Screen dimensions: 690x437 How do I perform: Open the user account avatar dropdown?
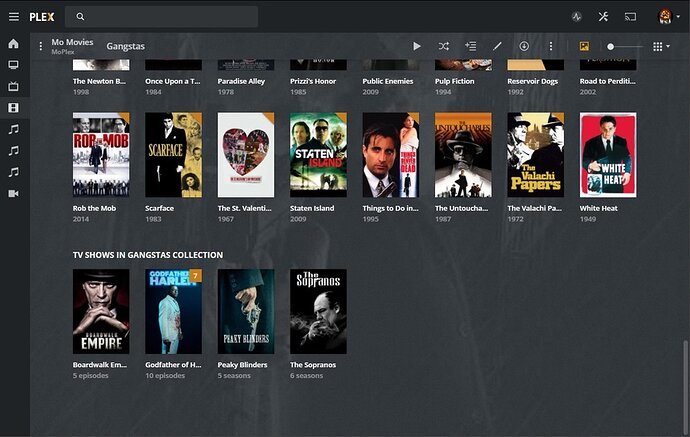pyautogui.click(x=666, y=17)
